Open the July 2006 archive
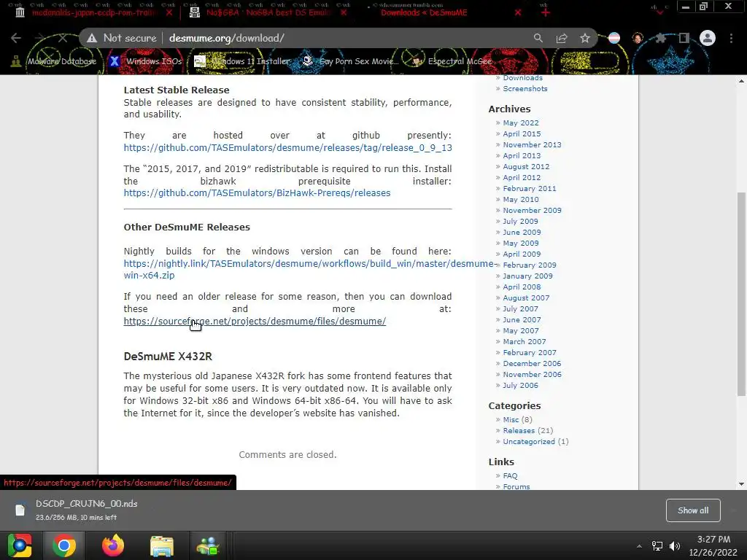Viewport: 747px width, 560px height. pyautogui.click(x=520, y=386)
